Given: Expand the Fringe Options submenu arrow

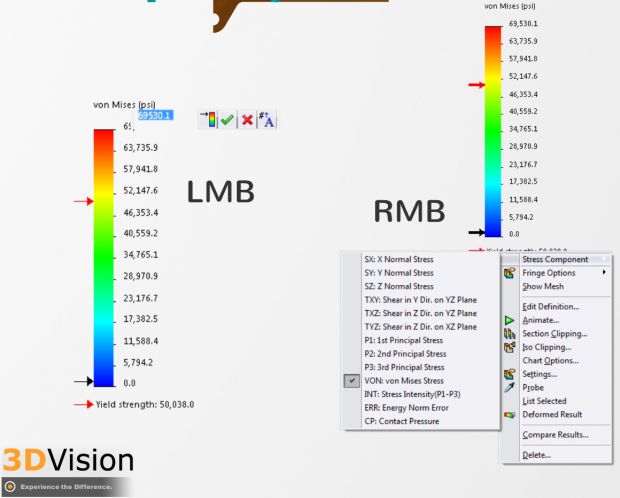Looking at the screenshot, I should click(603, 273).
